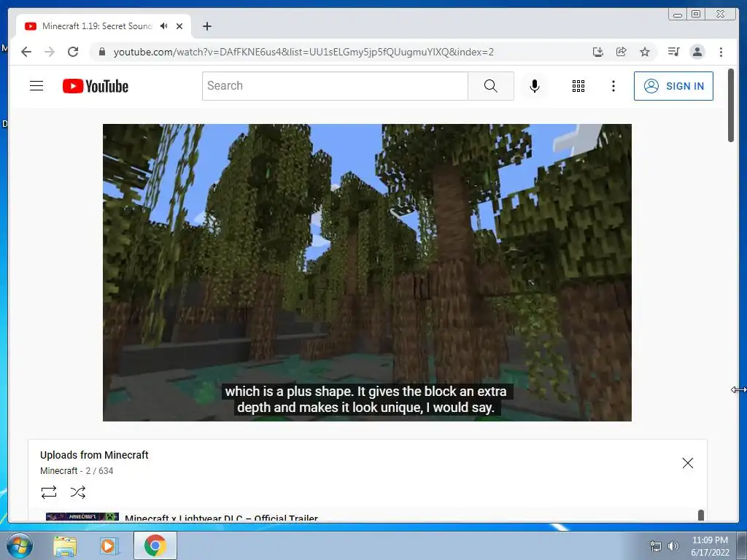Image resolution: width=747 pixels, height=560 pixels.
Task: Open Chrome media controls icon
Action: [x=673, y=52]
